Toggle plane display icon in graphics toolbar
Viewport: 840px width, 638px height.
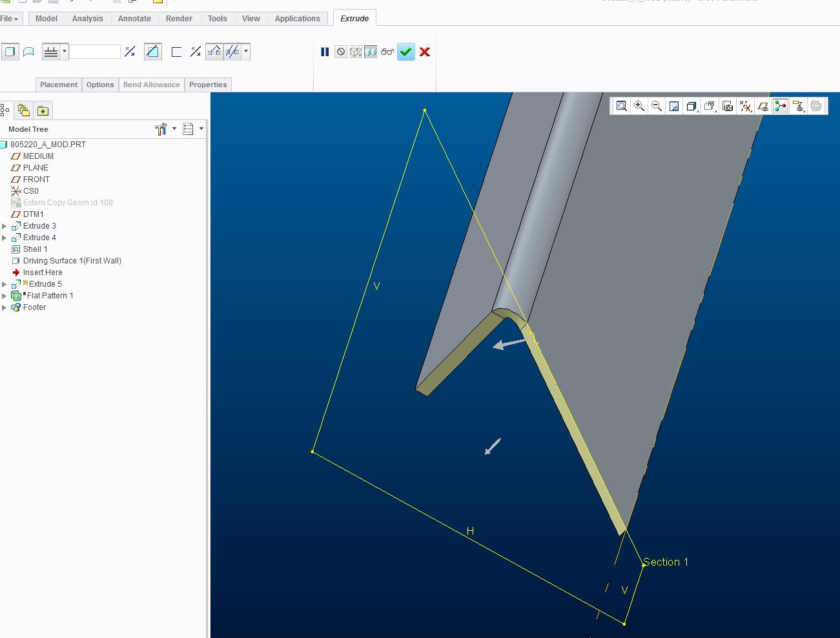[x=763, y=106]
